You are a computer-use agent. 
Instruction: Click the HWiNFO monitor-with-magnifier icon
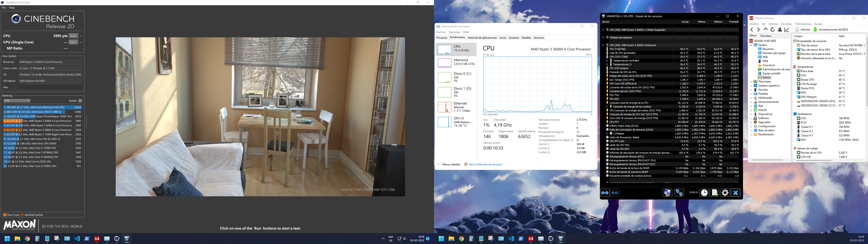coord(667,193)
